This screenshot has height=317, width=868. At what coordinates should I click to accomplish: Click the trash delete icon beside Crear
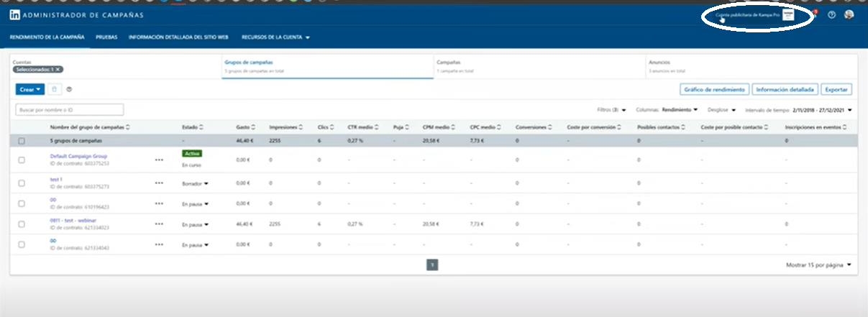coord(55,89)
